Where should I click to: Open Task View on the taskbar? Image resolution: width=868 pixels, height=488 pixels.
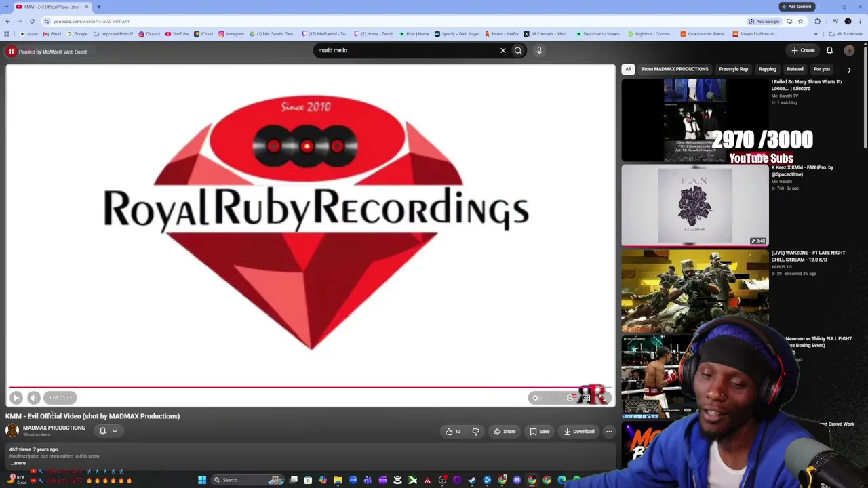click(293, 480)
